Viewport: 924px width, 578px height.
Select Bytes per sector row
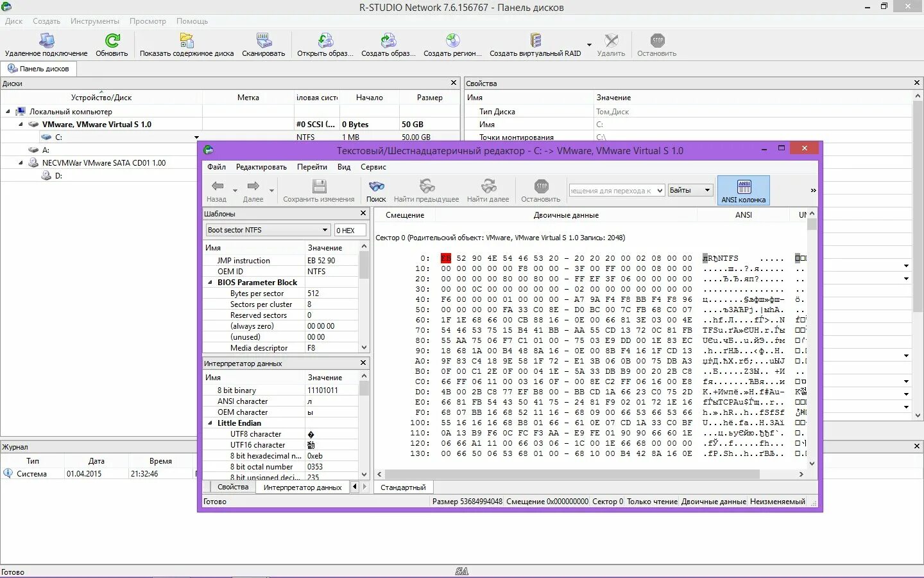tap(281, 293)
